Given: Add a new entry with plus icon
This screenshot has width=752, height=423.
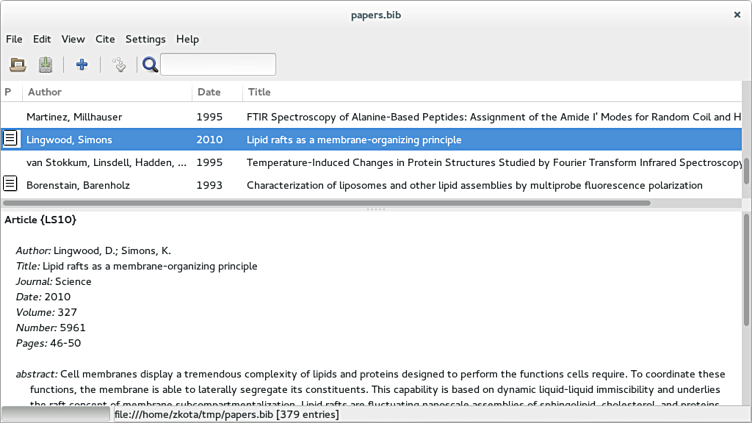Looking at the screenshot, I should [x=82, y=65].
